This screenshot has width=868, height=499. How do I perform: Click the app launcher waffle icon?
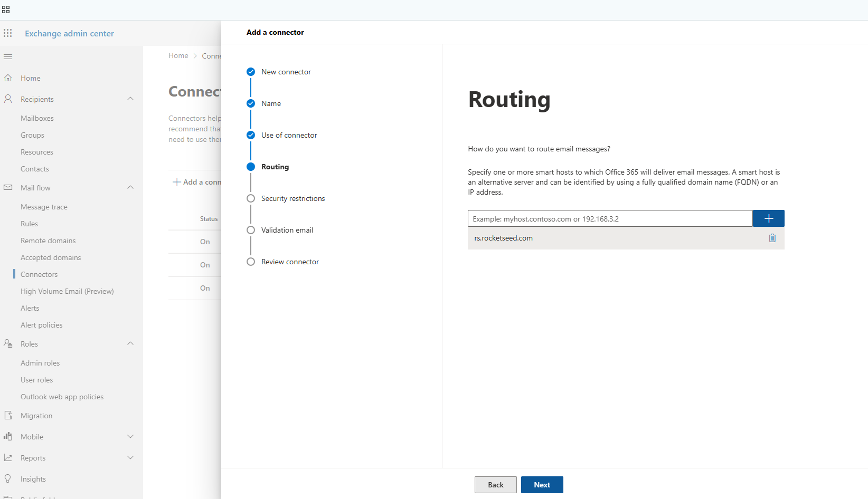8,33
